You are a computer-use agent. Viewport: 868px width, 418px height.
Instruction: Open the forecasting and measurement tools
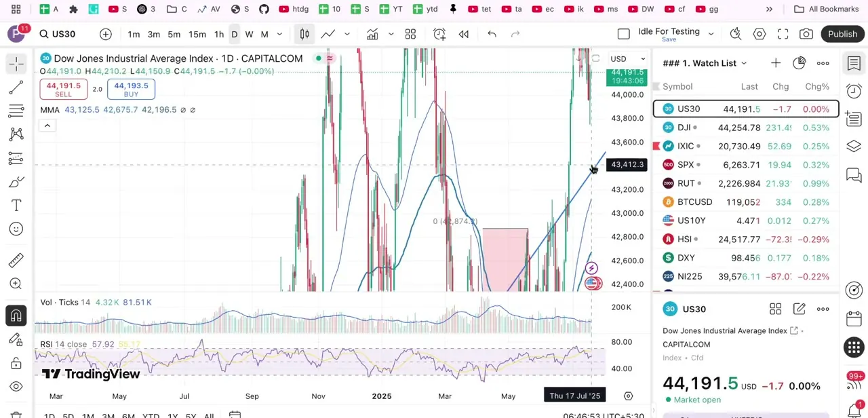pos(16,158)
